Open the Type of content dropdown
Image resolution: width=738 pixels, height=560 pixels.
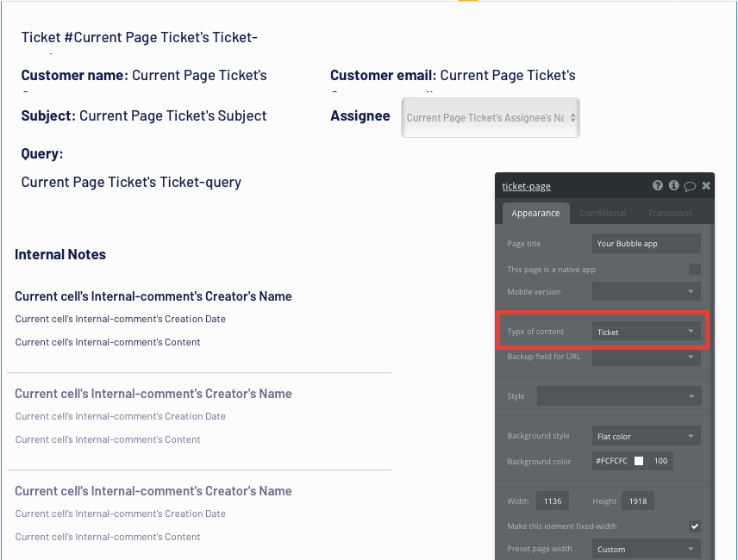tap(646, 332)
